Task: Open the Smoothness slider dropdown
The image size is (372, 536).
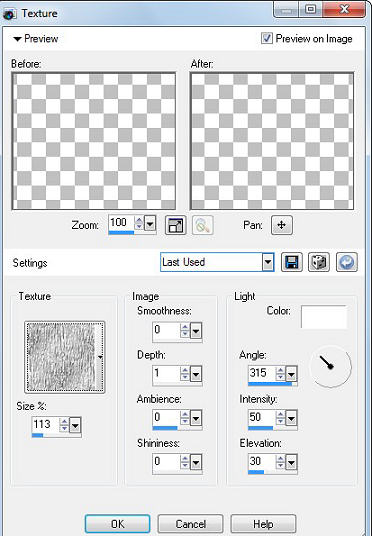Action: tap(196, 331)
